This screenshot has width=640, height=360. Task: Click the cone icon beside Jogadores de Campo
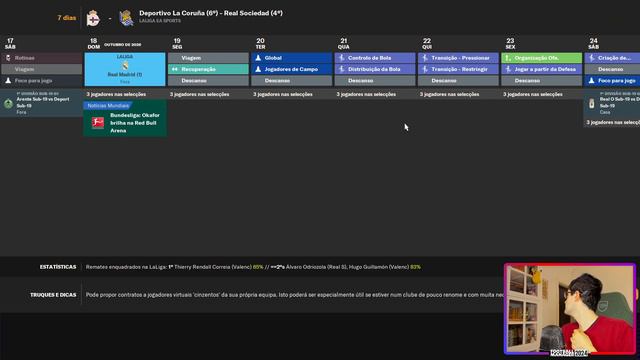(258, 69)
